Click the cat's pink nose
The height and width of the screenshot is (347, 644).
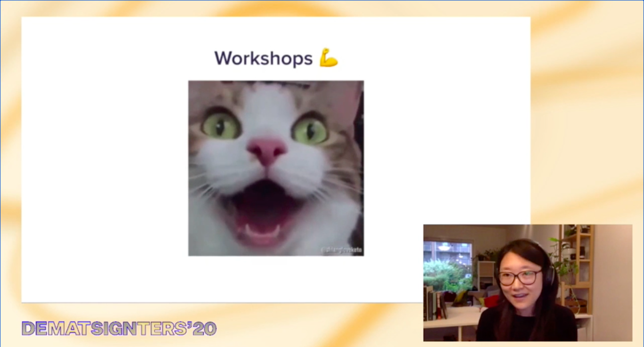point(267,150)
